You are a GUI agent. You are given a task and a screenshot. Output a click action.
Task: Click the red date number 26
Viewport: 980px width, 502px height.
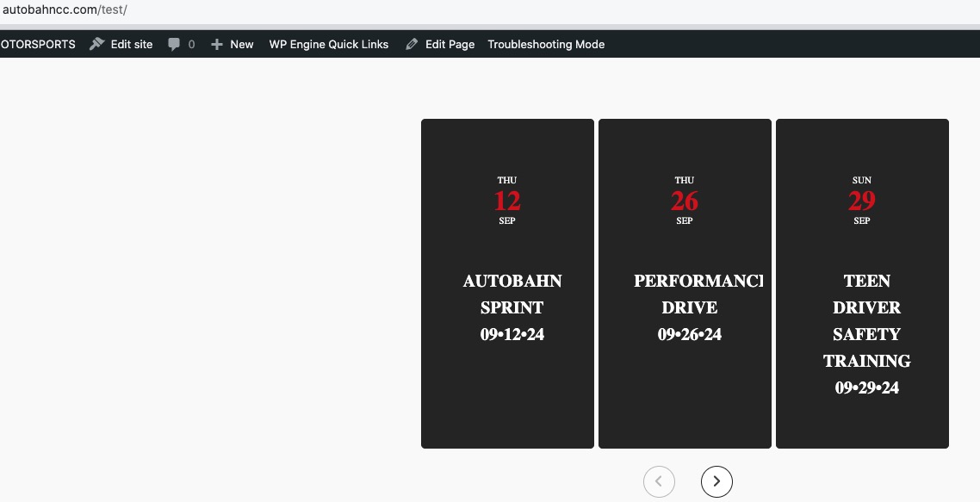pos(685,201)
